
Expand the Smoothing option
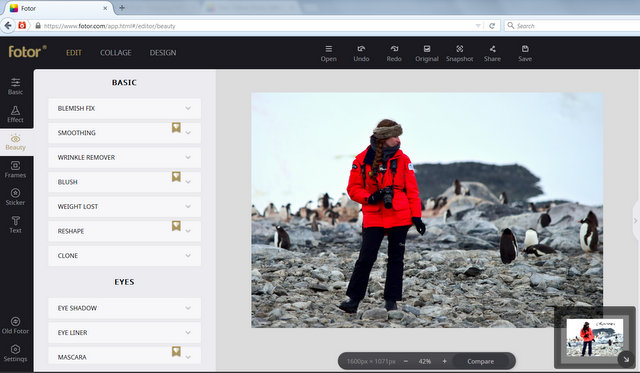tap(124, 133)
